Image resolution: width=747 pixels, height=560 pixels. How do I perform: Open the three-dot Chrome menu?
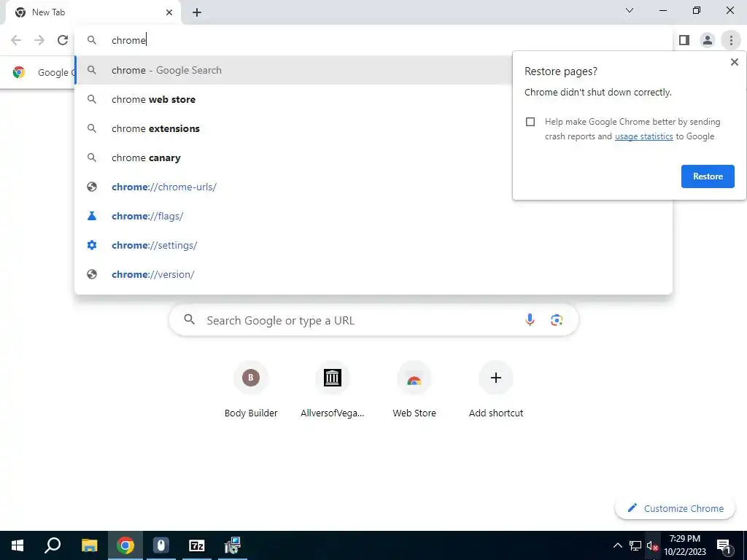point(731,40)
